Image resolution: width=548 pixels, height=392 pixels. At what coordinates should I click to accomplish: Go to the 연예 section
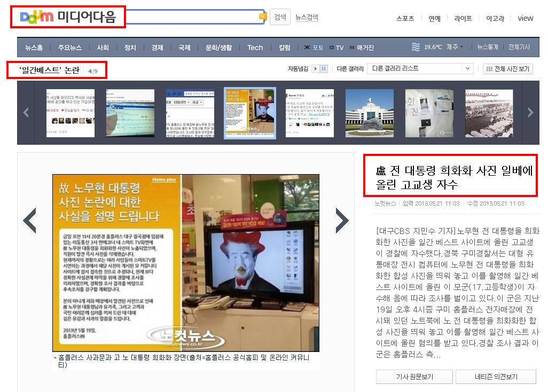[434, 19]
